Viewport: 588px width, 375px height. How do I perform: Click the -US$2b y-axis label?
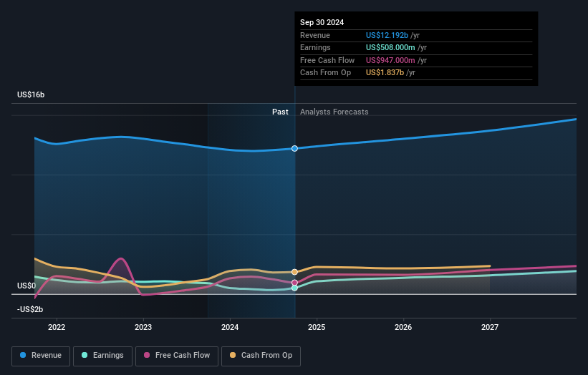[x=30, y=309]
